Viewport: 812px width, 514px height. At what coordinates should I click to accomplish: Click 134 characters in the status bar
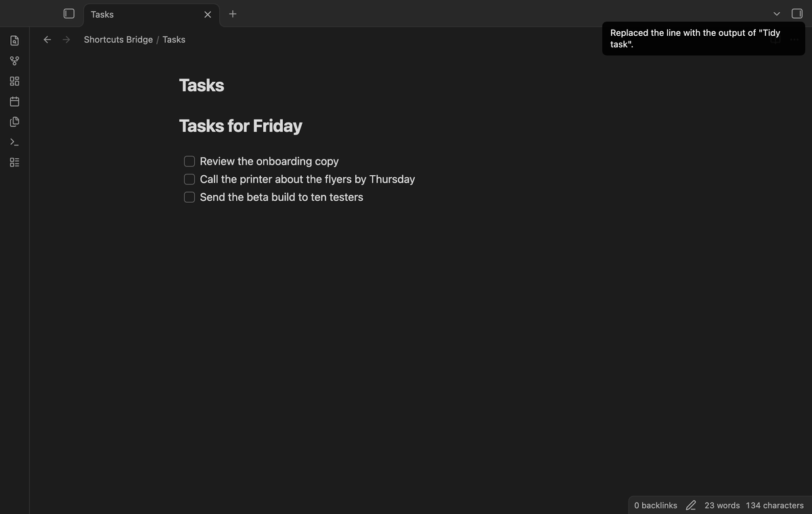tap(775, 505)
